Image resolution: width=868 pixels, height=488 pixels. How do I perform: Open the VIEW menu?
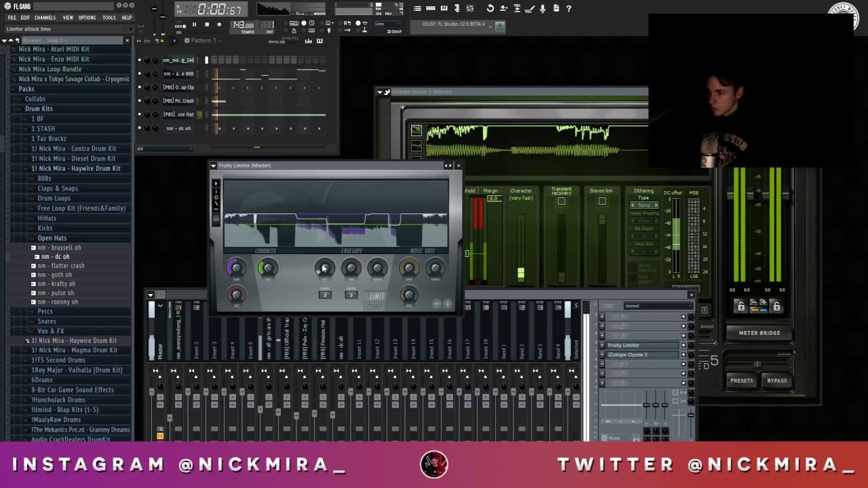68,18
